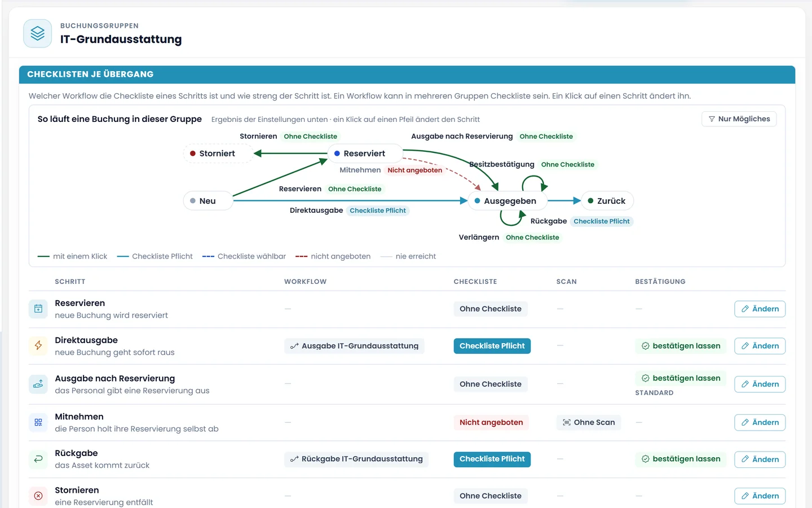Viewport: 812px width, 508px height.
Task: Click Ohne Checkliste badge in Reservieren row
Action: coord(491,309)
